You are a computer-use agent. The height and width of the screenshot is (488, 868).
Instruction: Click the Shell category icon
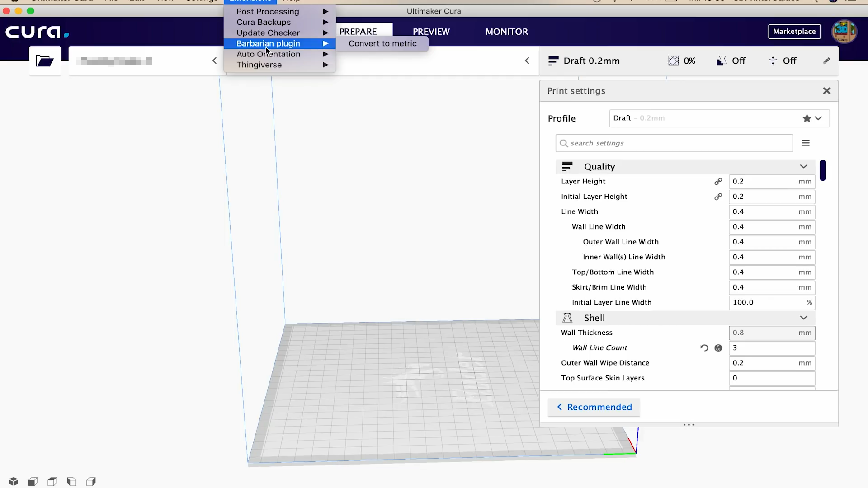[x=567, y=318]
